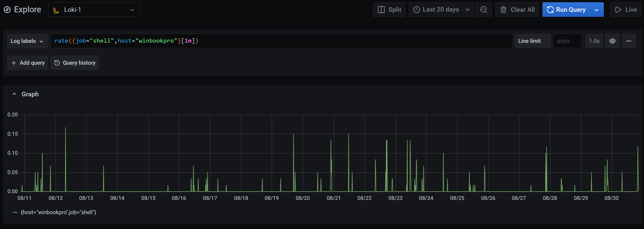
Task: Expand the Run Query dropdown arrow
Action: tap(596, 10)
